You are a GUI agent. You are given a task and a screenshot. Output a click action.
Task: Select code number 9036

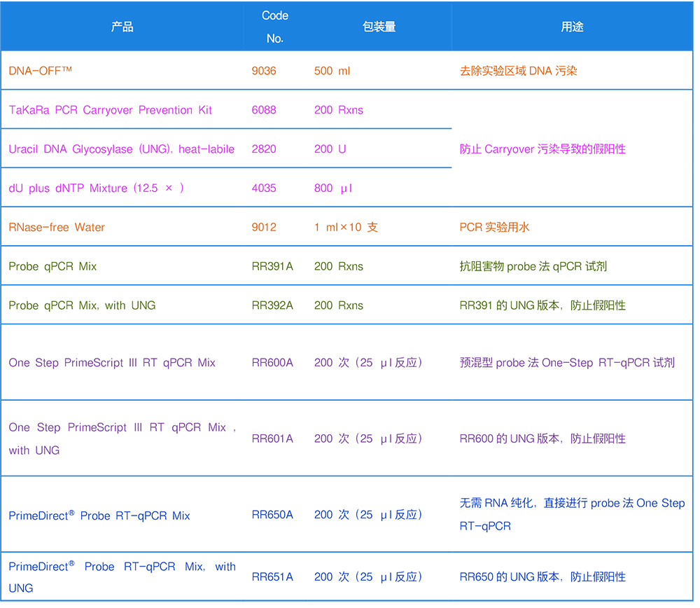[264, 71]
